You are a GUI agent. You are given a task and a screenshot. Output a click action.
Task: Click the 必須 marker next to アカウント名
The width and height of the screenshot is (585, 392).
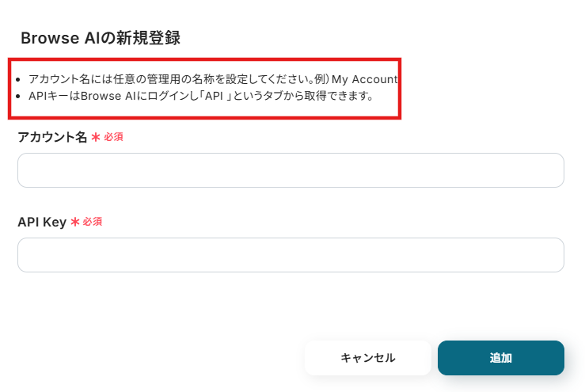tap(113, 137)
